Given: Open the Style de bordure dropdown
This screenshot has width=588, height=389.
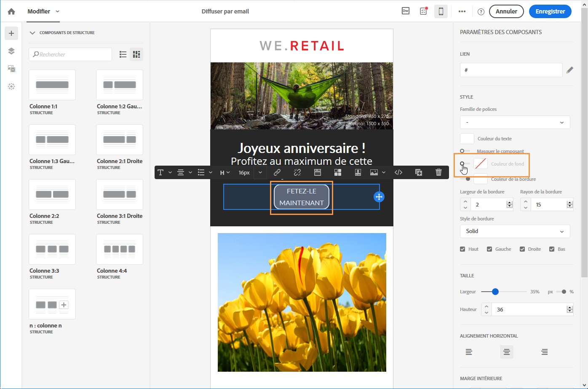Looking at the screenshot, I should click(515, 231).
